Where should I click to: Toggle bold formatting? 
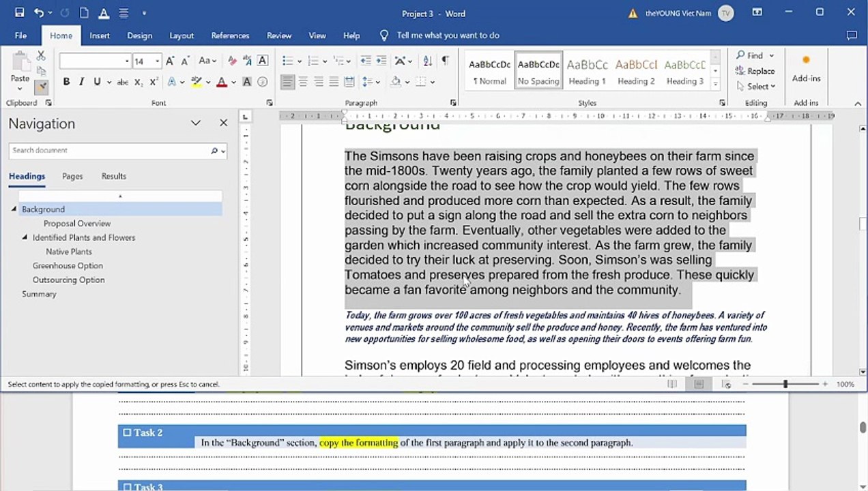point(66,82)
